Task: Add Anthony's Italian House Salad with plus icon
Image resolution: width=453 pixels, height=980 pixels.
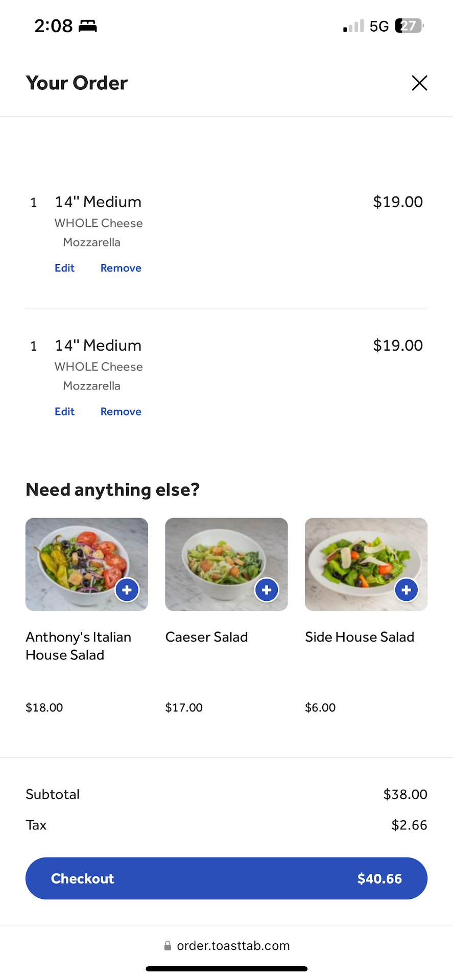Action: (x=127, y=590)
